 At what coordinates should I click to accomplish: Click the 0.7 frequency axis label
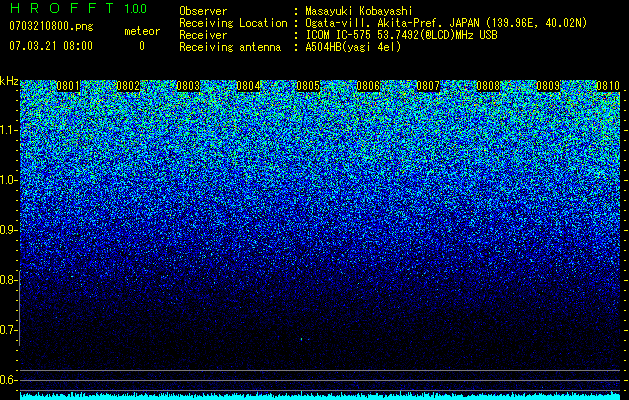pyautogui.click(x=8, y=330)
